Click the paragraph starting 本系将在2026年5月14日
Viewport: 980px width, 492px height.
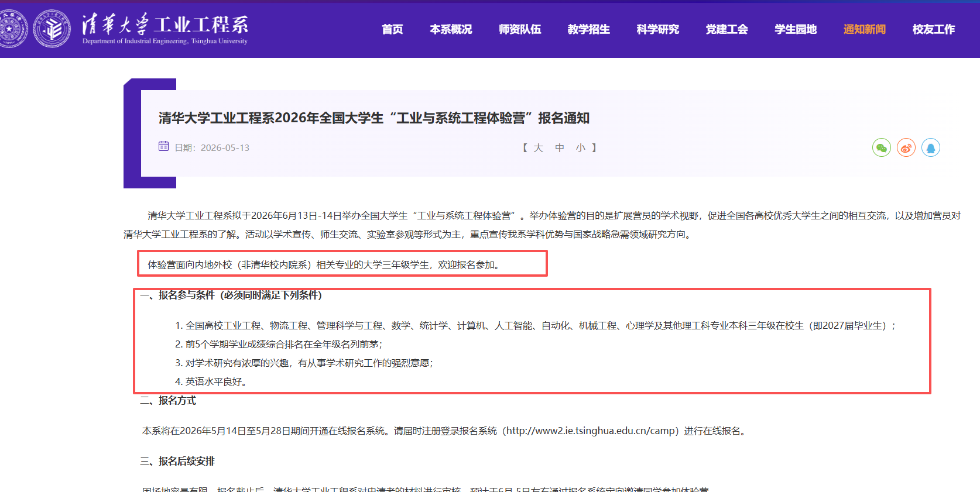446,431
